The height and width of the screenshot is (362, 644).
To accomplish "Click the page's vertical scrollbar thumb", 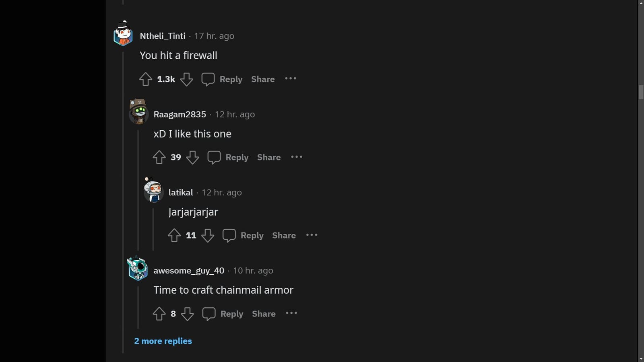I will pos(641,92).
